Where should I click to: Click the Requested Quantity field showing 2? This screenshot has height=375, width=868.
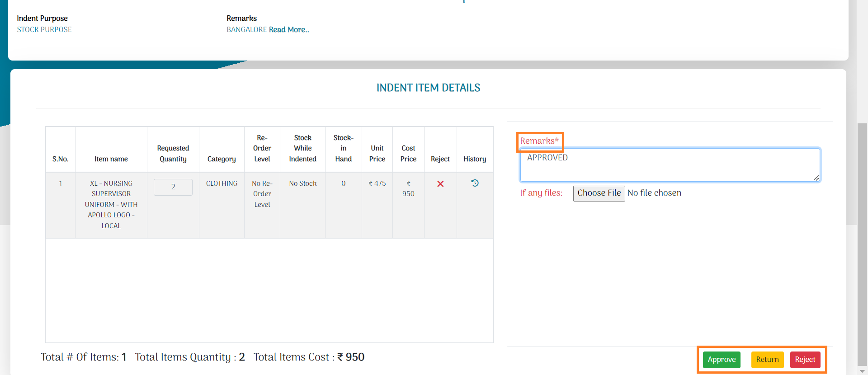tap(173, 187)
